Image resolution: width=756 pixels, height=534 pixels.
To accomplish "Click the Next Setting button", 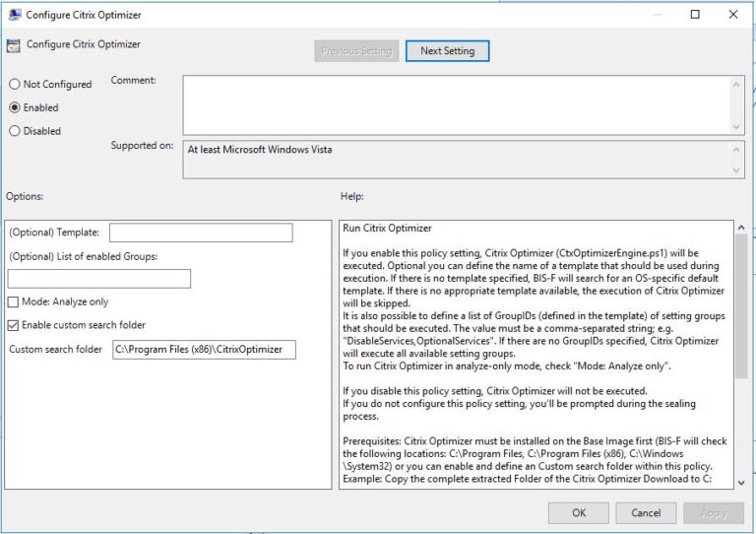I will click(448, 51).
